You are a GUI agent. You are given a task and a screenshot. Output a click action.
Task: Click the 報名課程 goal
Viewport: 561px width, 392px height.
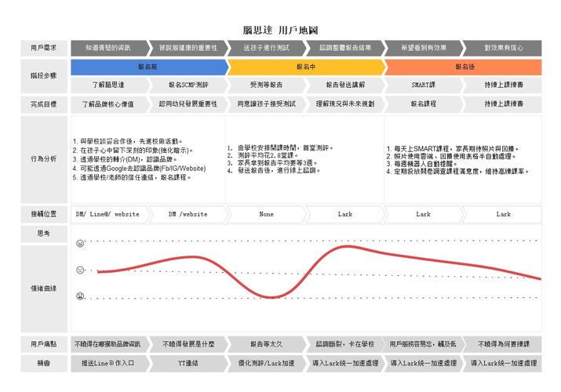[x=424, y=104]
